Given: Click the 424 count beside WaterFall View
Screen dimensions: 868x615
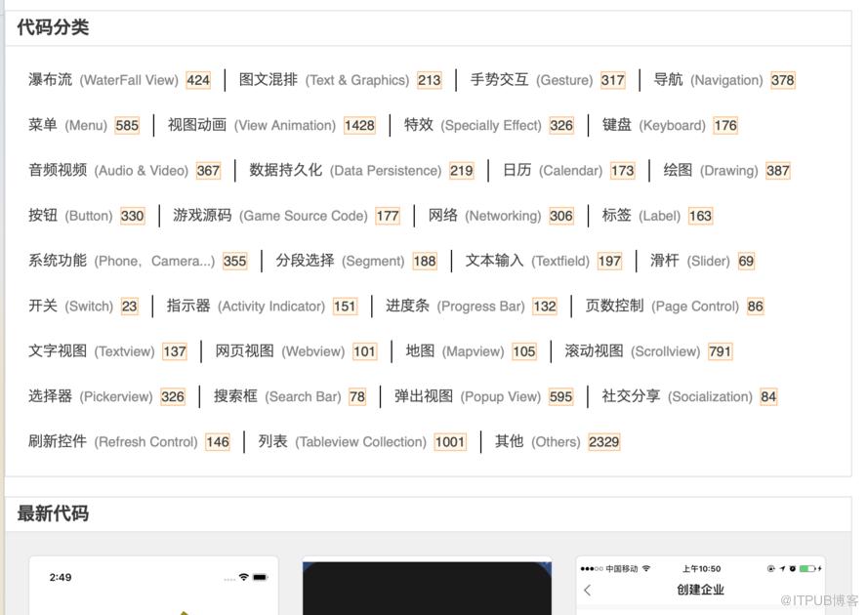Looking at the screenshot, I should click(198, 81).
